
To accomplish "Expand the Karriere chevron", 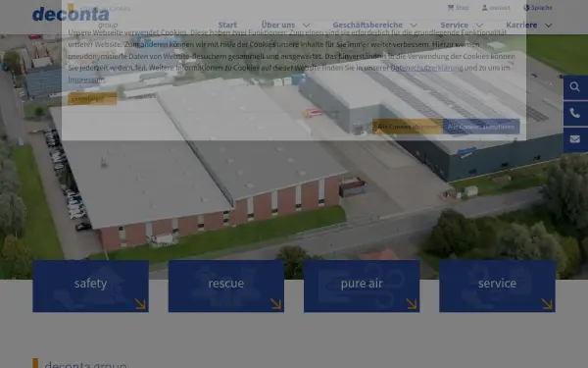I will click(x=548, y=26).
